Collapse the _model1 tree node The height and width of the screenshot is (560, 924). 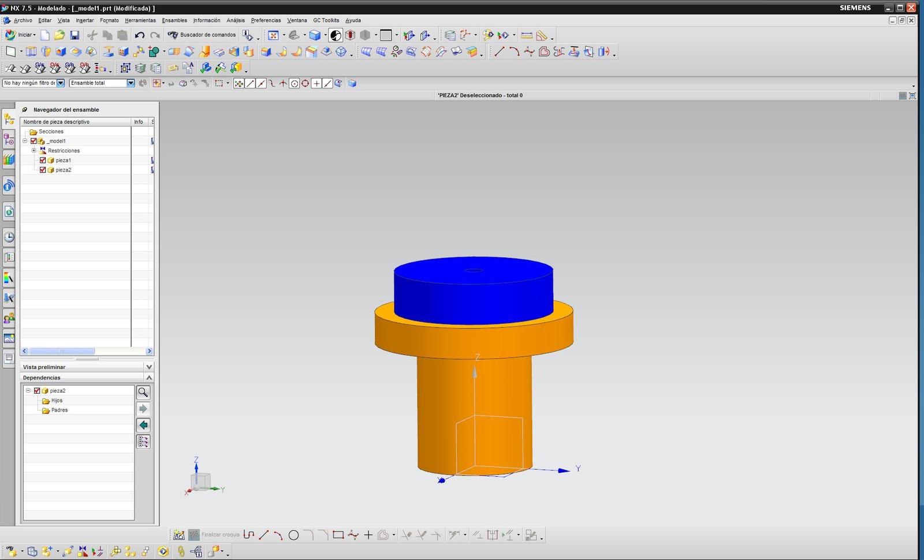point(25,141)
